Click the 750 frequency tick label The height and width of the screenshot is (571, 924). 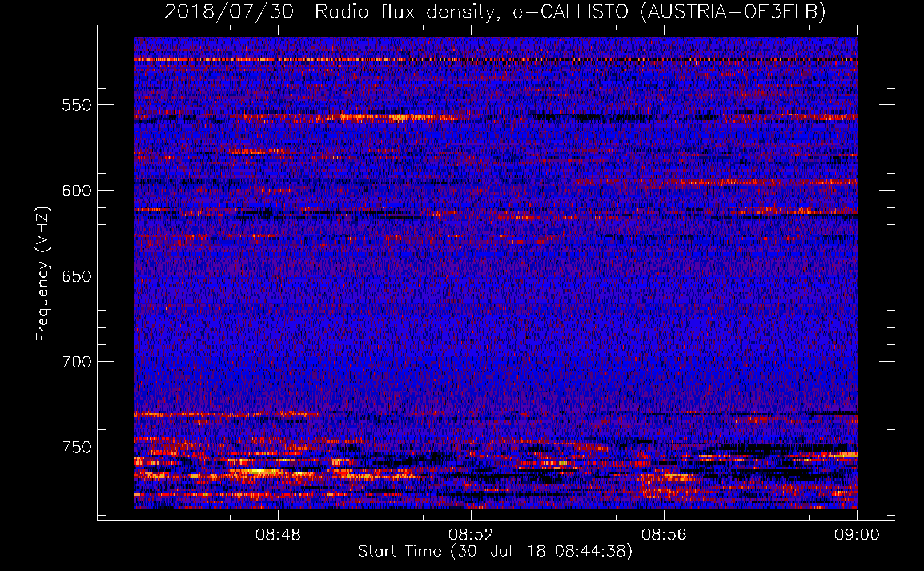click(76, 447)
